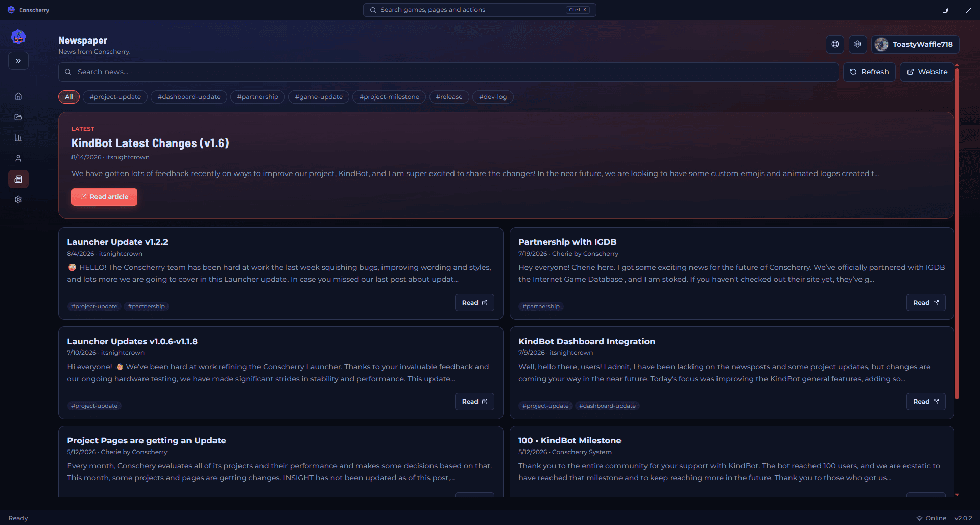Expand the left sidebar with the double chevron
Image resolution: width=980 pixels, height=525 pixels.
point(18,61)
